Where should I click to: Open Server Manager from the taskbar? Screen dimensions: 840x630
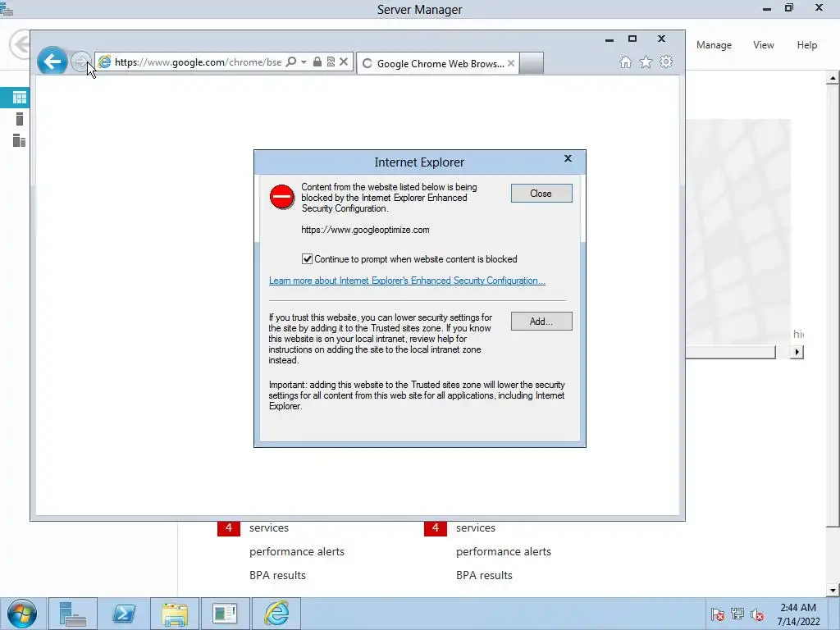[x=72, y=614]
